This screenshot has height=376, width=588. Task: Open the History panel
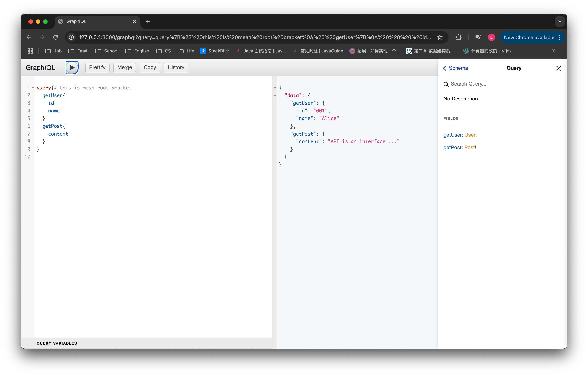tap(176, 67)
